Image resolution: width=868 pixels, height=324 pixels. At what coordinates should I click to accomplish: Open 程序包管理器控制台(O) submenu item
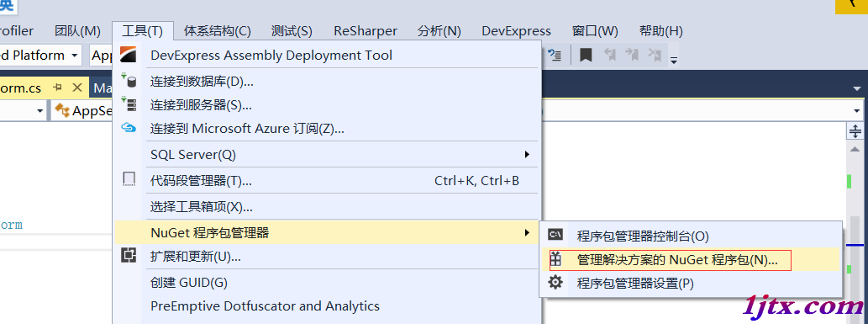click(x=691, y=236)
